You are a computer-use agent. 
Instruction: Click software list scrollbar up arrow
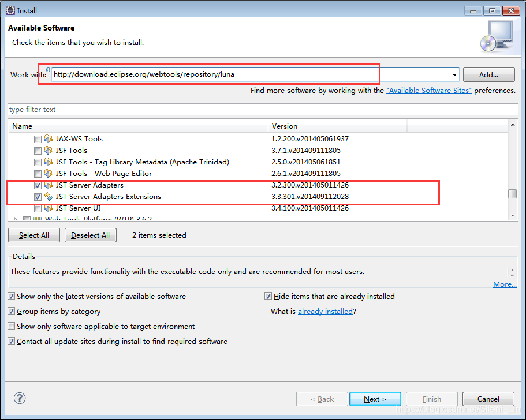(x=513, y=125)
